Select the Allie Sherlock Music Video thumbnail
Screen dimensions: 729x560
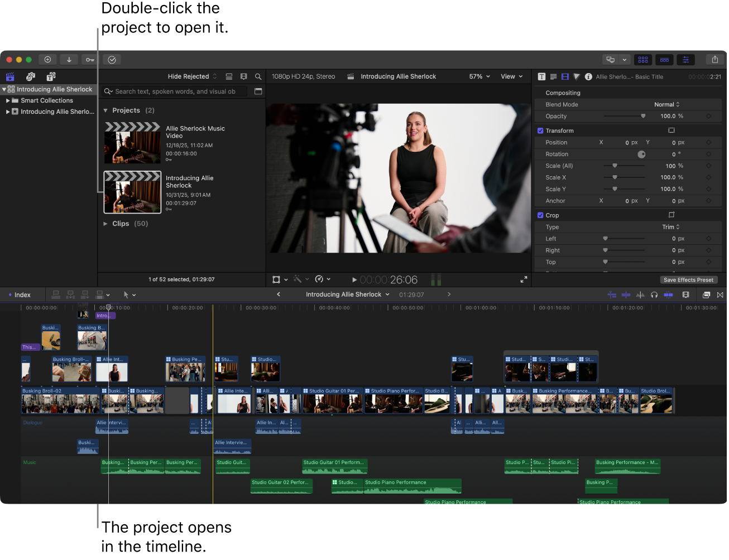click(132, 143)
